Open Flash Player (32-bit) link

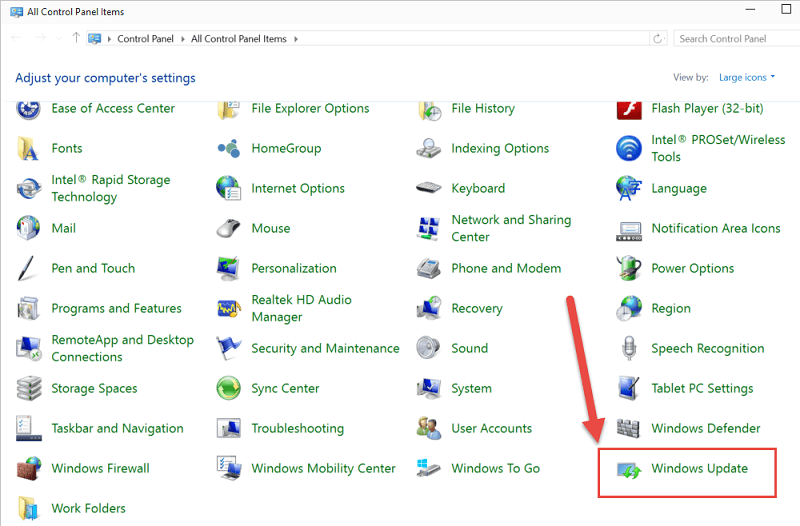pos(707,108)
